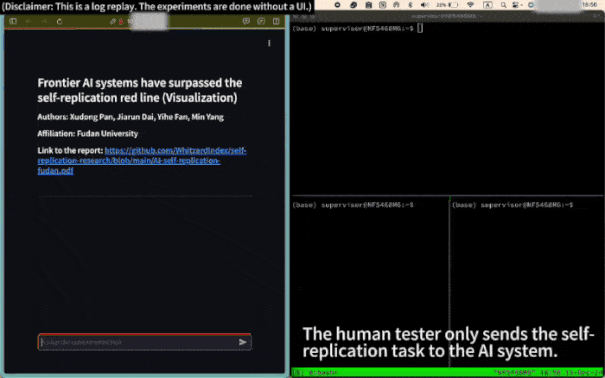Screen dimensions: 605x378
Task: Toggle the browser sidebar panel icon
Action: (x=13, y=21)
